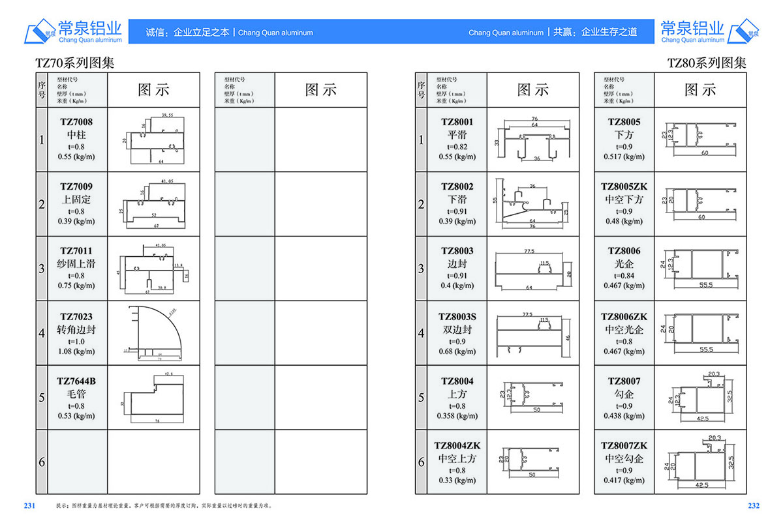Image resolution: width=783 pixels, height=532 pixels.
Task: Click page number 232
Action: click(x=754, y=506)
